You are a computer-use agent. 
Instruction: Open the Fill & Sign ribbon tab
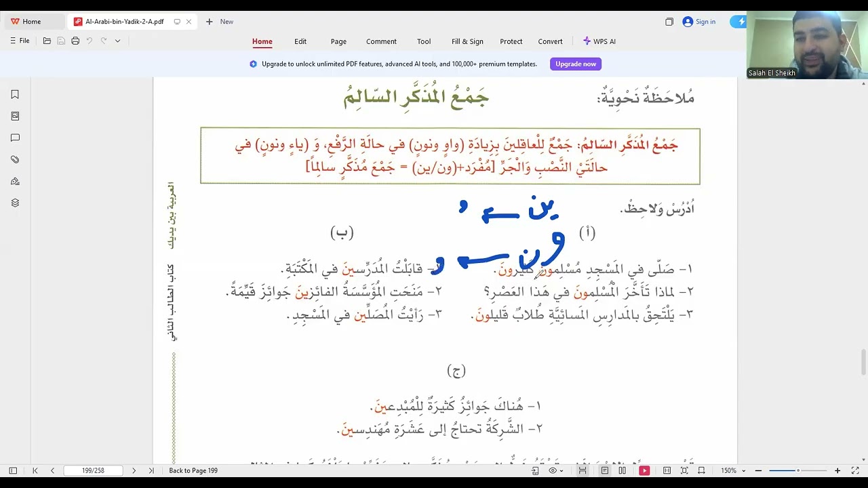tap(467, 41)
